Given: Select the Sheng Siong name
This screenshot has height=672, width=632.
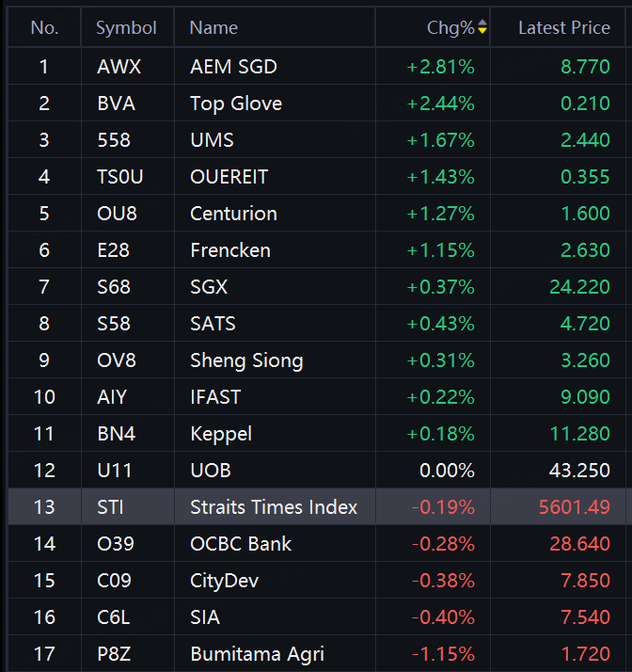Looking at the screenshot, I should coord(246,361).
